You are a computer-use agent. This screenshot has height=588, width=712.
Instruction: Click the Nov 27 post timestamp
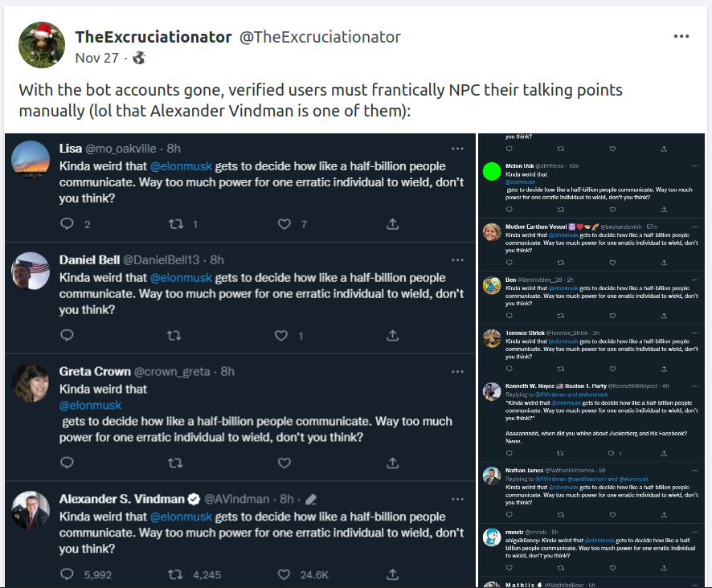click(x=96, y=58)
